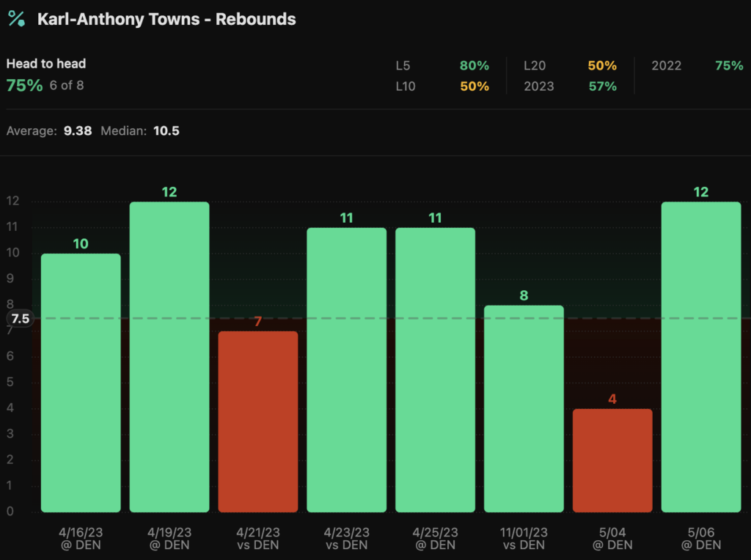
Task: Click the 5/06 @ DEN date label
Action: [x=700, y=539]
